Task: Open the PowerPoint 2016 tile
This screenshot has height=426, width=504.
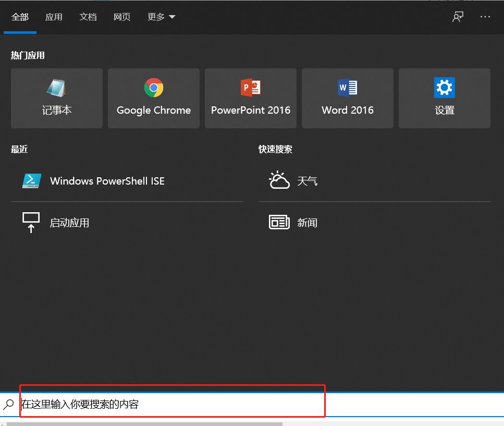Action: [251, 98]
